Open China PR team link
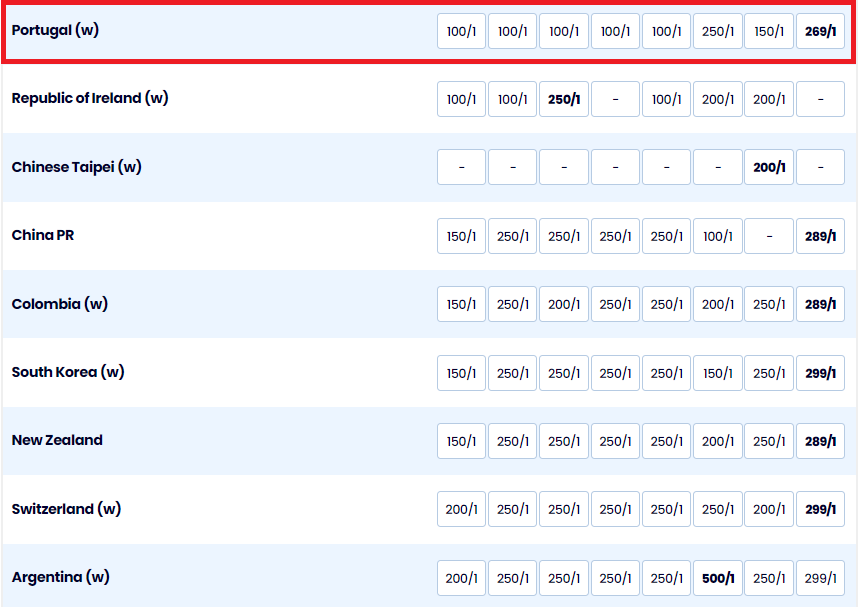Screen dimensions: 861x607 (43, 235)
